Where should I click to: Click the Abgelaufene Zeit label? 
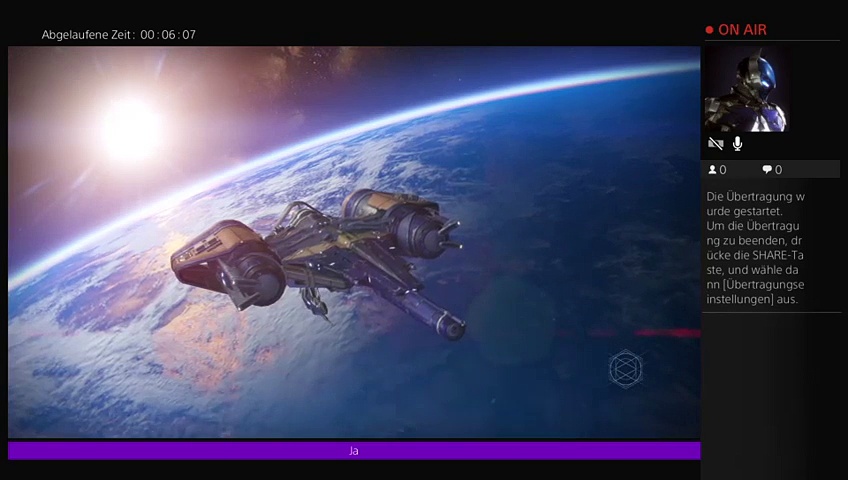(x=87, y=35)
